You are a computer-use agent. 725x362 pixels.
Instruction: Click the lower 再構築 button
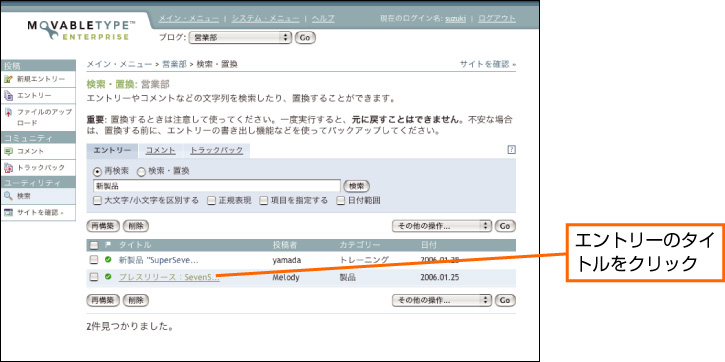103,300
